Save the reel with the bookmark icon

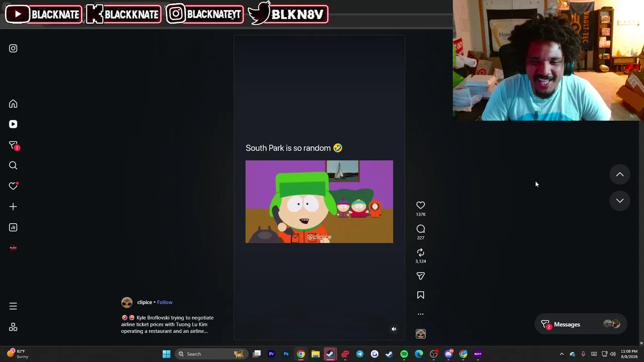[x=421, y=295]
